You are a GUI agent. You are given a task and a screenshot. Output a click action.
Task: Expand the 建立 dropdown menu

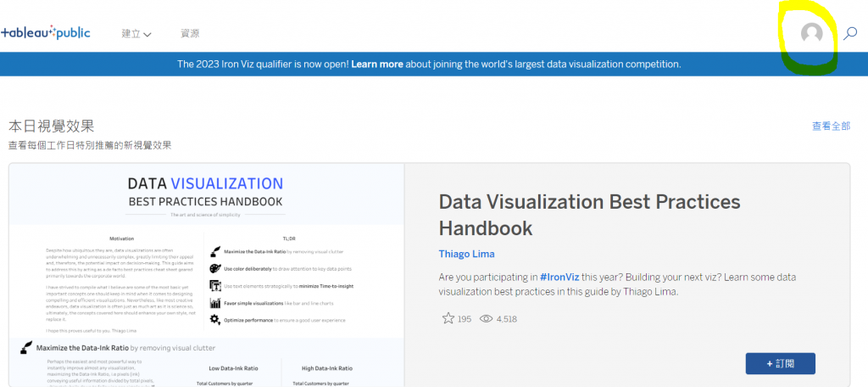(x=136, y=34)
